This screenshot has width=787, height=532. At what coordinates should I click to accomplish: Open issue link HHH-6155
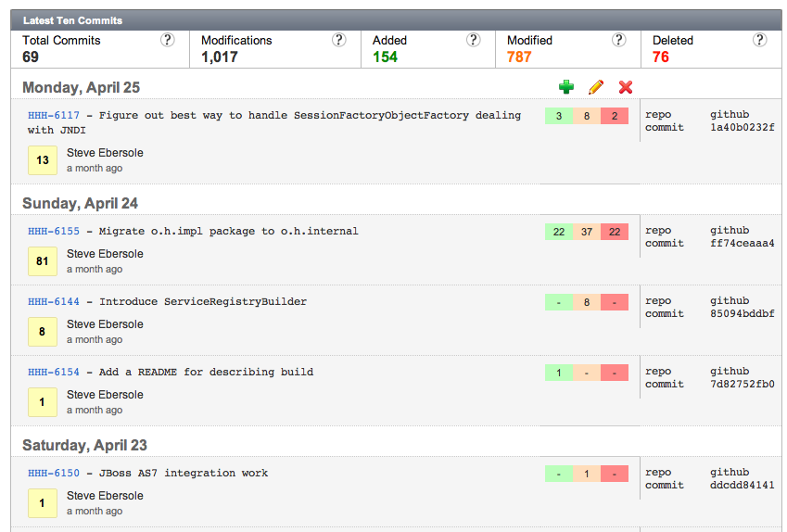[x=54, y=232]
